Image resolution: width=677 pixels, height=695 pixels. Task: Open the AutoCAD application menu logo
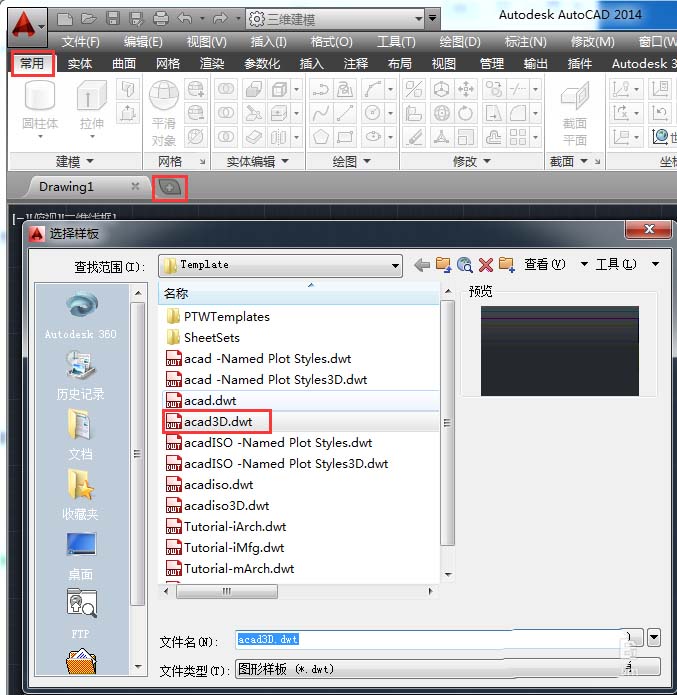pyautogui.click(x=27, y=27)
